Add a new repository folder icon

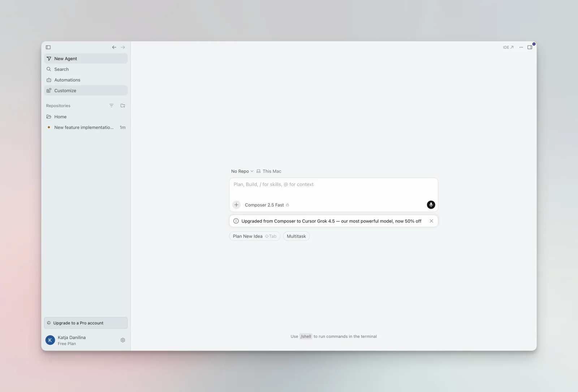click(123, 106)
